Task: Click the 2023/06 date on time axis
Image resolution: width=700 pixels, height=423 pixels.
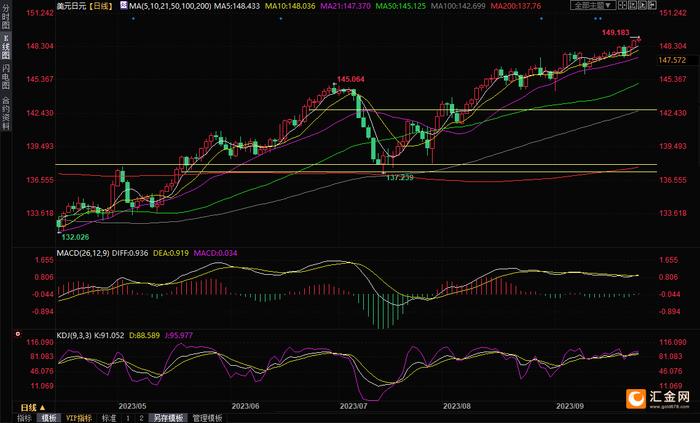Action: [246, 406]
